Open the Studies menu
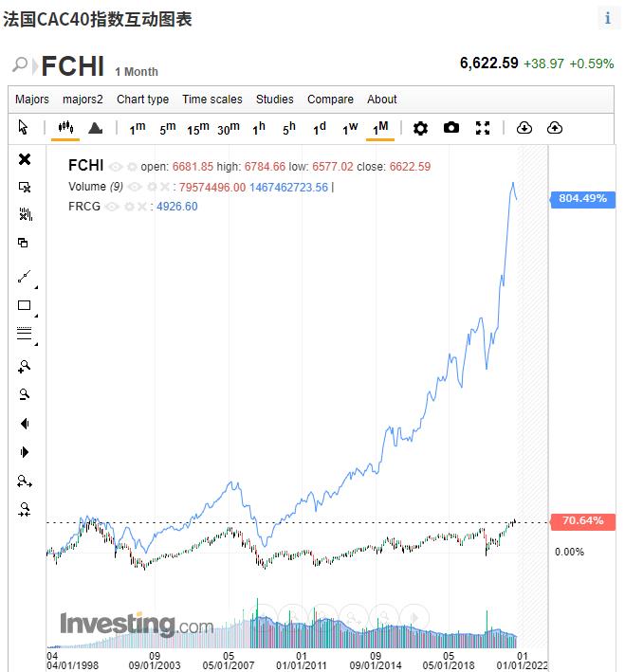The height and width of the screenshot is (672, 625). [x=275, y=100]
